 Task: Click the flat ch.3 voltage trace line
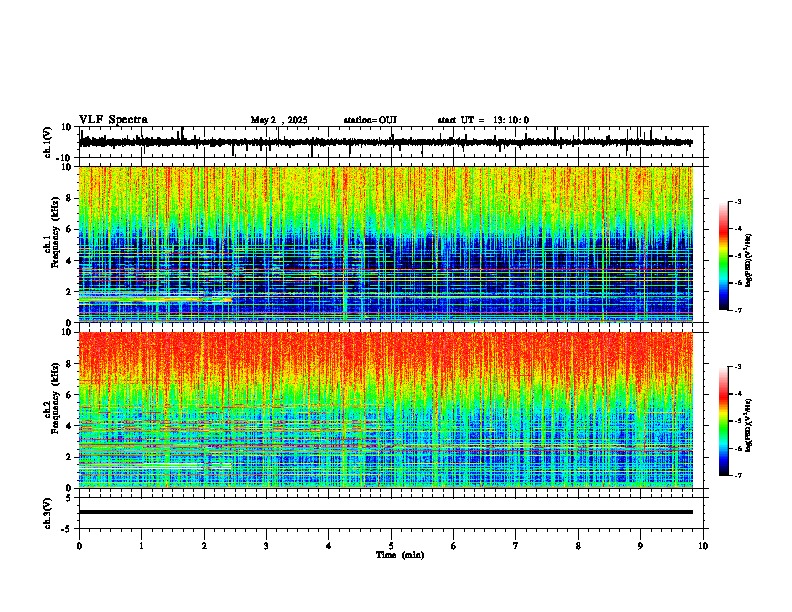[x=386, y=512]
